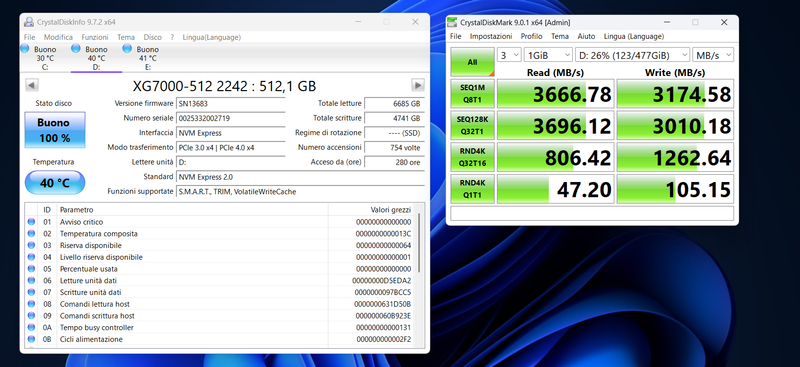Click the Numero seriale field
The height and width of the screenshot is (367, 800).
point(231,118)
